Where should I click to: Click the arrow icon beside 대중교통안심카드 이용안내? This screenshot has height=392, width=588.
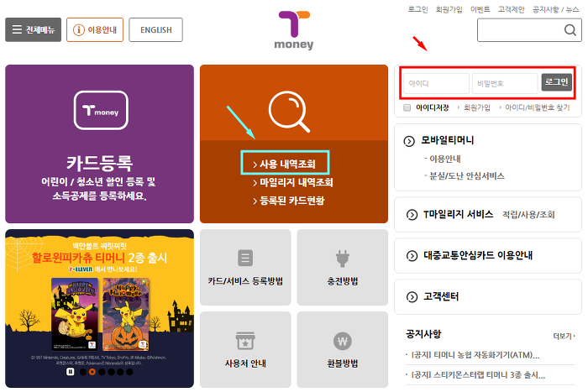click(412, 256)
